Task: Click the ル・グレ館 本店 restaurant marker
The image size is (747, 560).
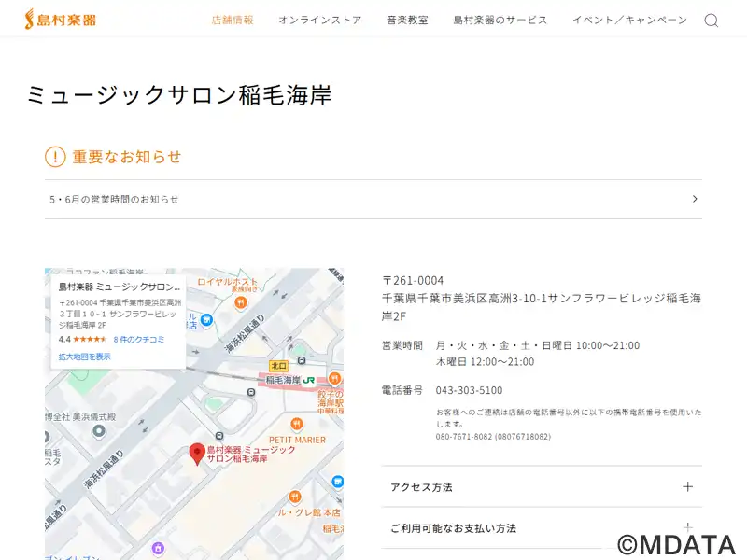Action: coord(295,497)
